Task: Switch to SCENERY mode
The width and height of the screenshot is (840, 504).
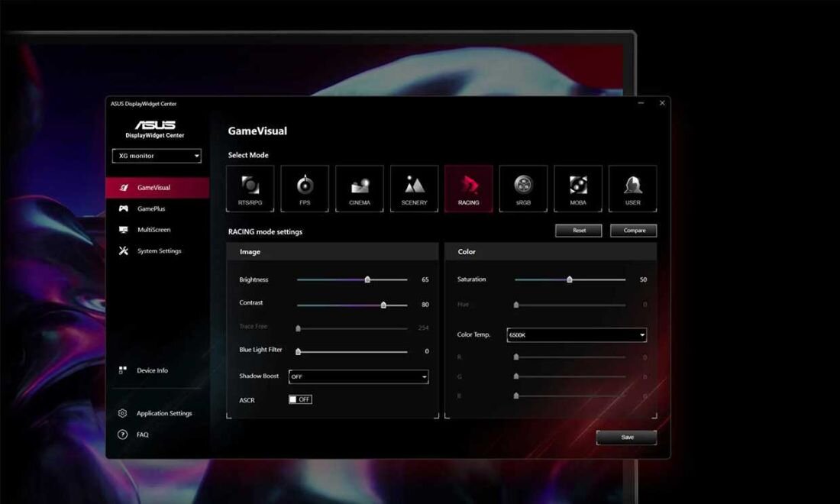Action: coord(414,188)
